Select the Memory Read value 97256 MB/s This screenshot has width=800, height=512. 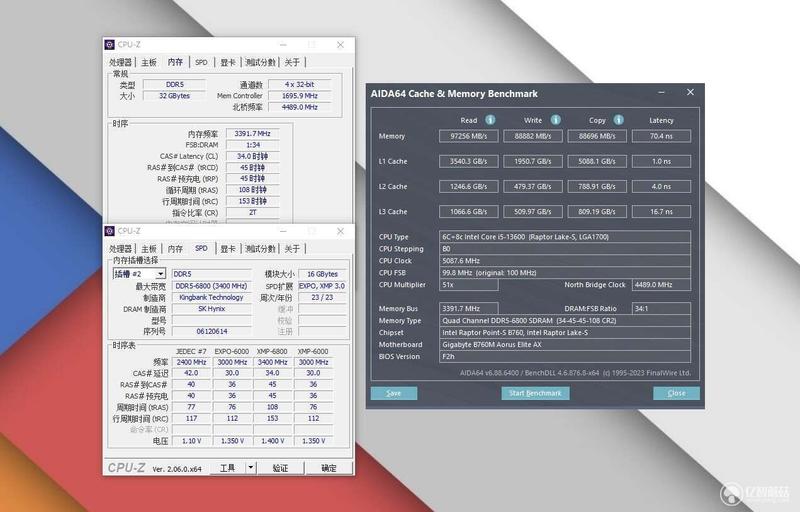468,136
